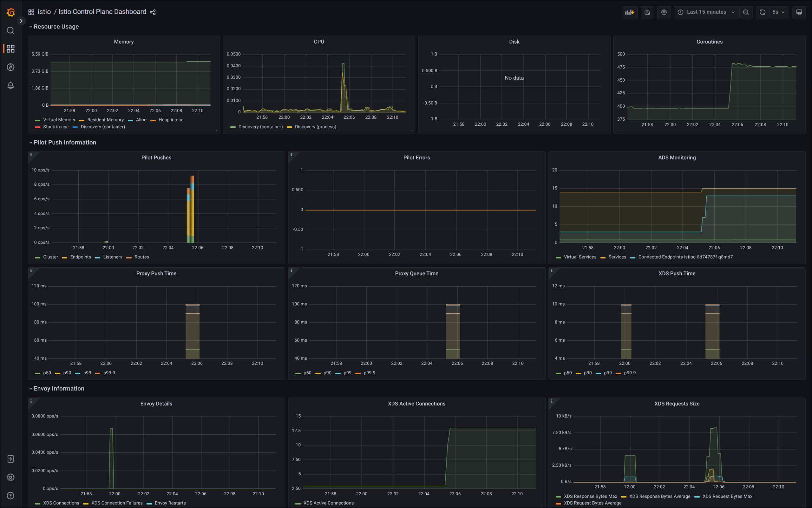The image size is (812, 508).
Task: Toggle XDS Connection Failures legend entry
Action: tap(117, 503)
